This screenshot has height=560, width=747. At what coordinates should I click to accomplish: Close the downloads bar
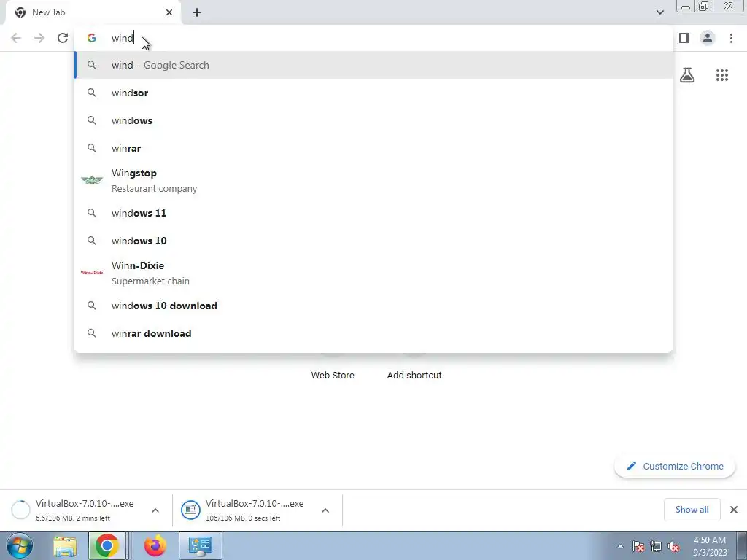[x=734, y=510]
